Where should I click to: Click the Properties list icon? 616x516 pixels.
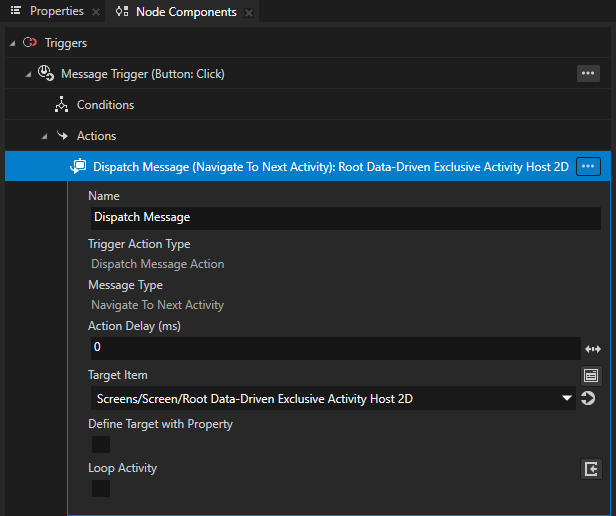tap(16, 11)
